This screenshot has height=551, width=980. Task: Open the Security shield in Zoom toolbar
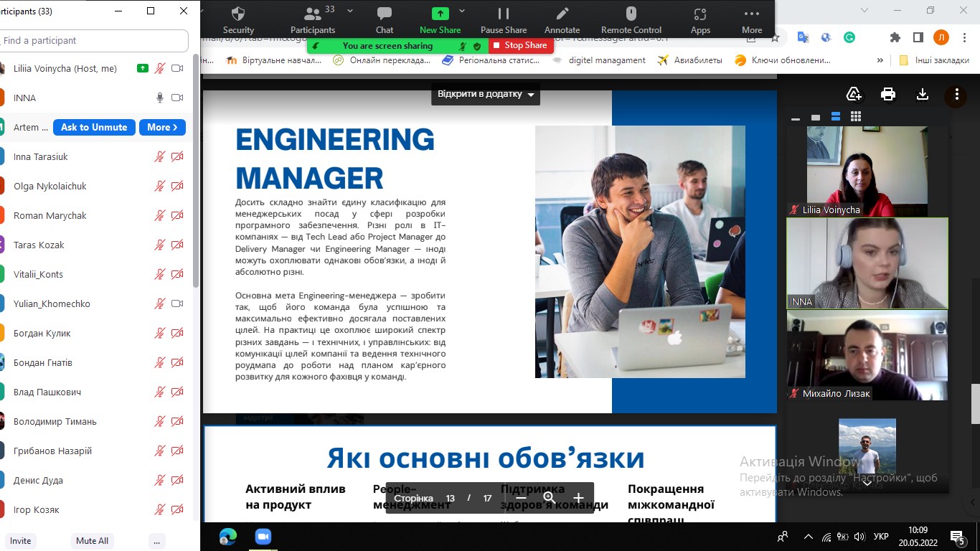(238, 20)
